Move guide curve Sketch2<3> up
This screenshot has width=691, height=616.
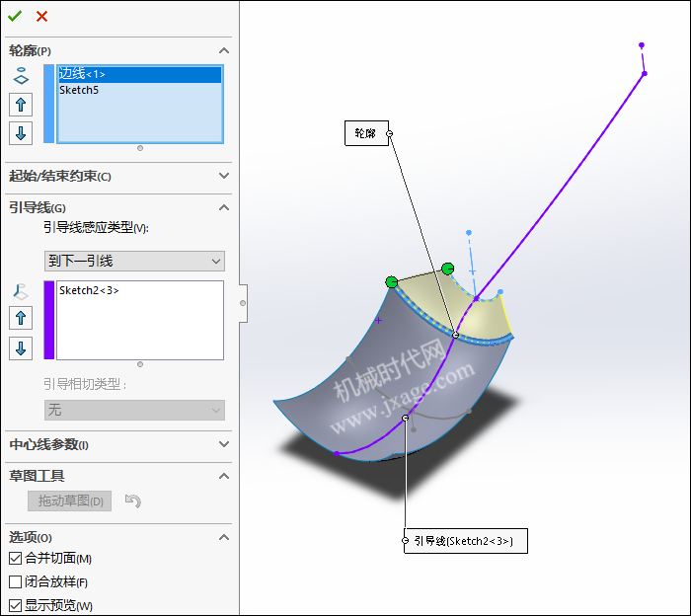[21, 318]
